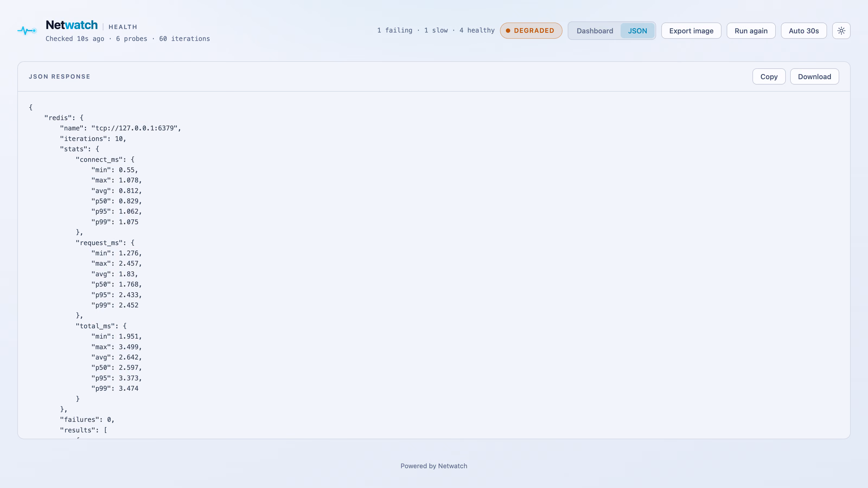Open the Powered by Netwatch footer link
868x488 pixels.
click(434, 466)
